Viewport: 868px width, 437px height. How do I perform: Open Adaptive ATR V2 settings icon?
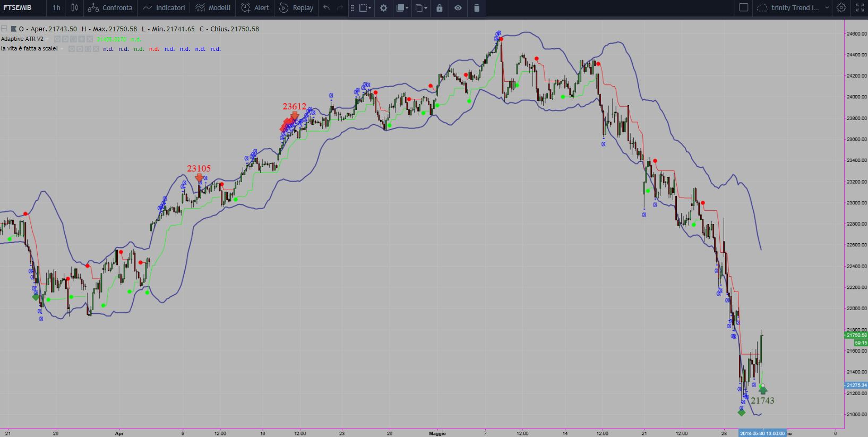click(65, 39)
